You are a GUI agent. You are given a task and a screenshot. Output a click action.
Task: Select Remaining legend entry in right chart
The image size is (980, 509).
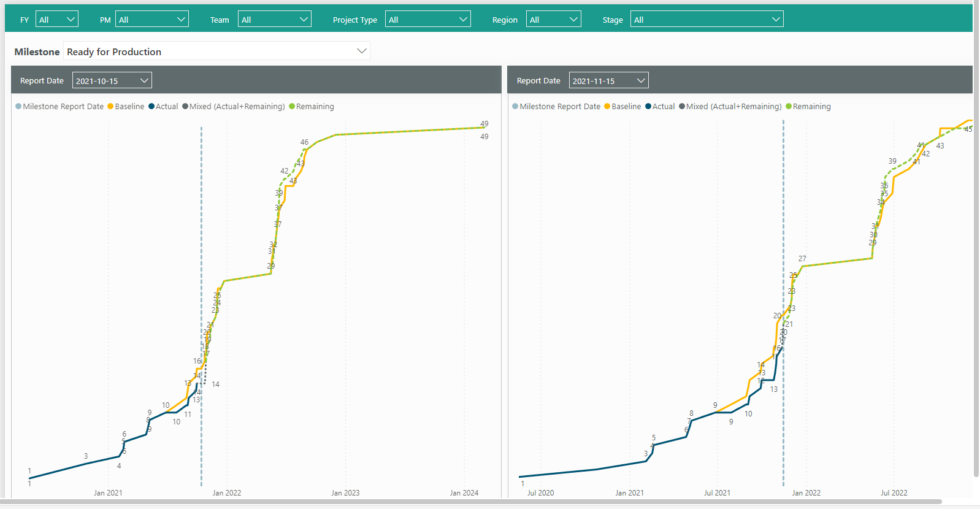[x=811, y=107]
